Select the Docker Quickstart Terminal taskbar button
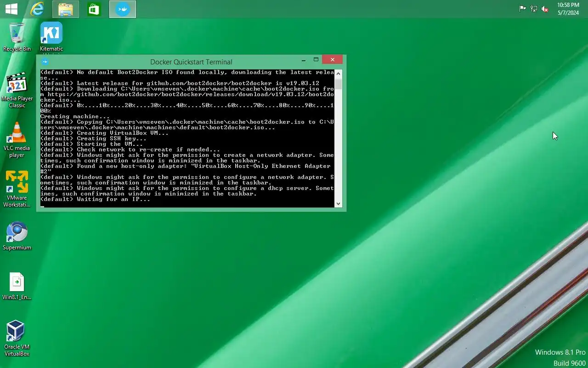588x368 pixels. click(x=123, y=9)
